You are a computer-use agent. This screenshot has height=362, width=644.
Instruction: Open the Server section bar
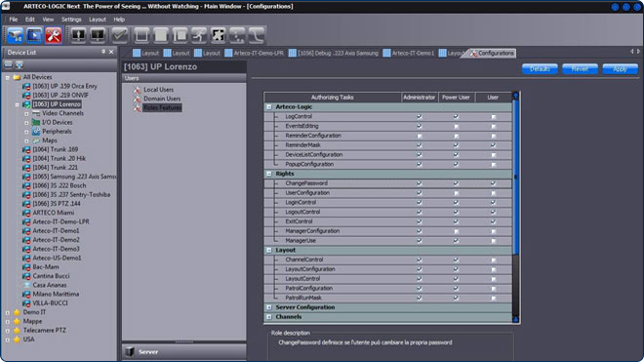(x=184, y=352)
